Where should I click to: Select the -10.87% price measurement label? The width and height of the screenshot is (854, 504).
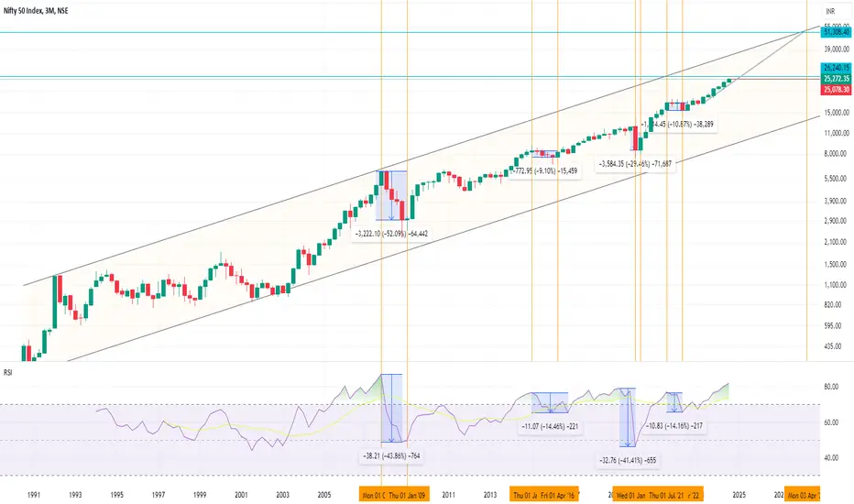(679, 125)
